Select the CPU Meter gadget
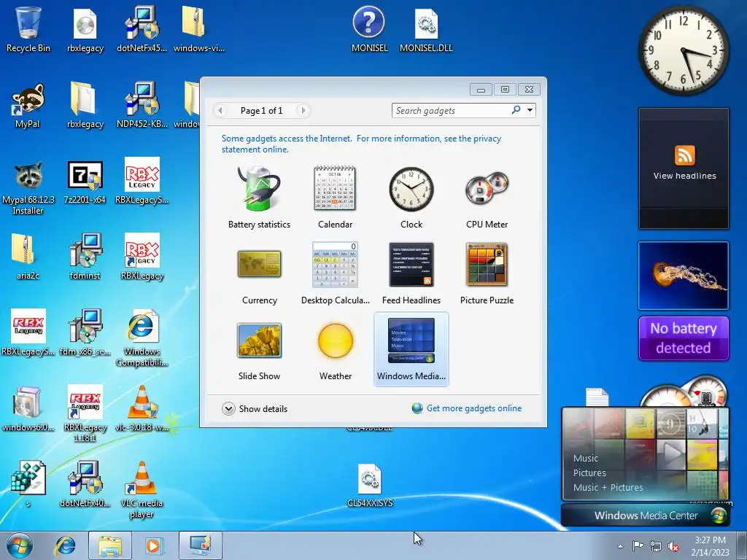The height and width of the screenshot is (560, 747). pos(487,198)
